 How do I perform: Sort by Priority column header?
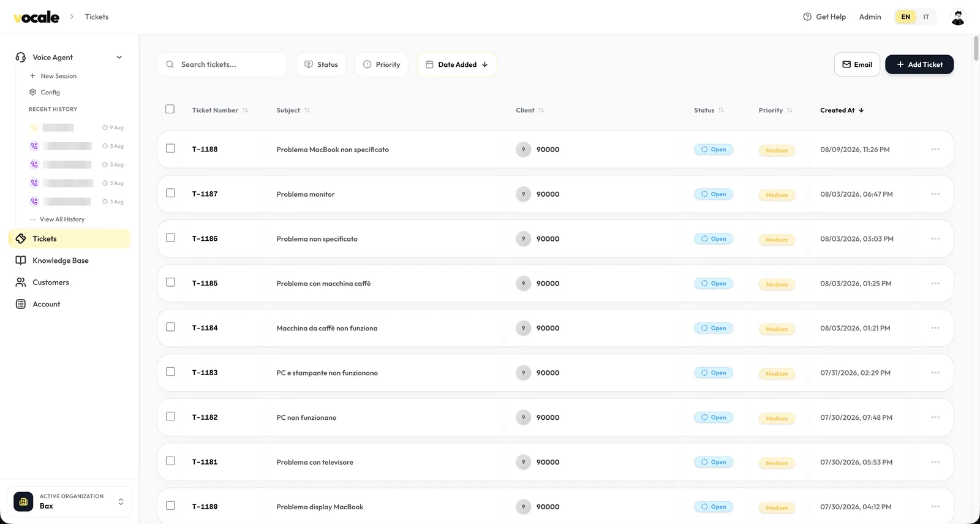(775, 110)
